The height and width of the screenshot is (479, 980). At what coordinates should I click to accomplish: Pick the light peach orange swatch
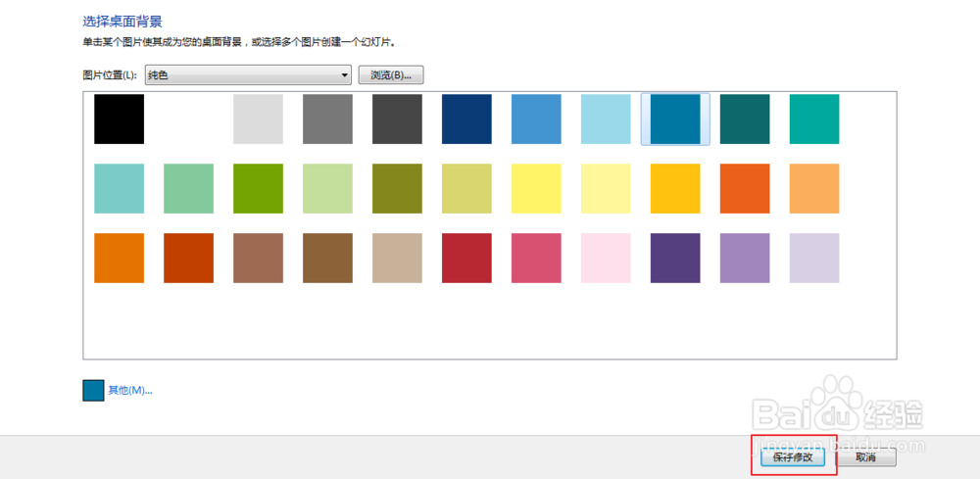click(814, 189)
